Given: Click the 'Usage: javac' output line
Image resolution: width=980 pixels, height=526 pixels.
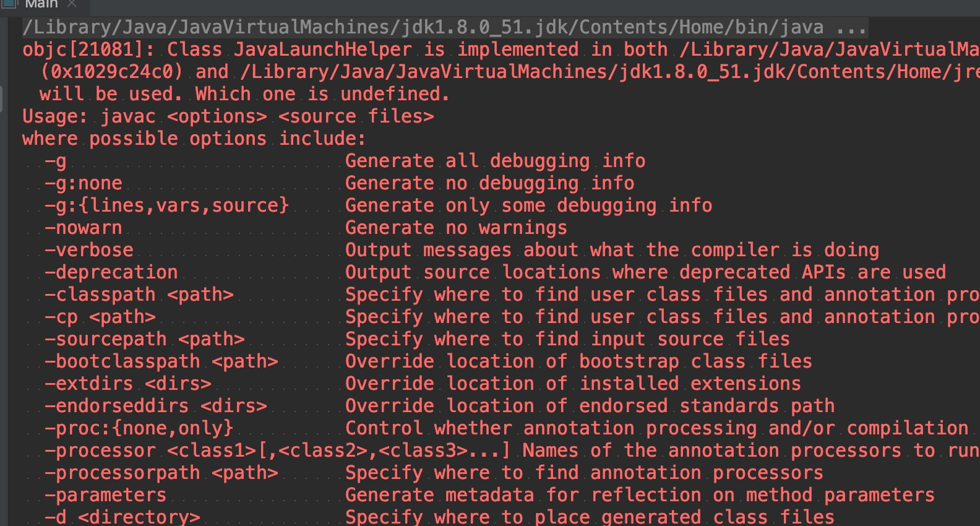Looking at the screenshot, I should 228,117.
